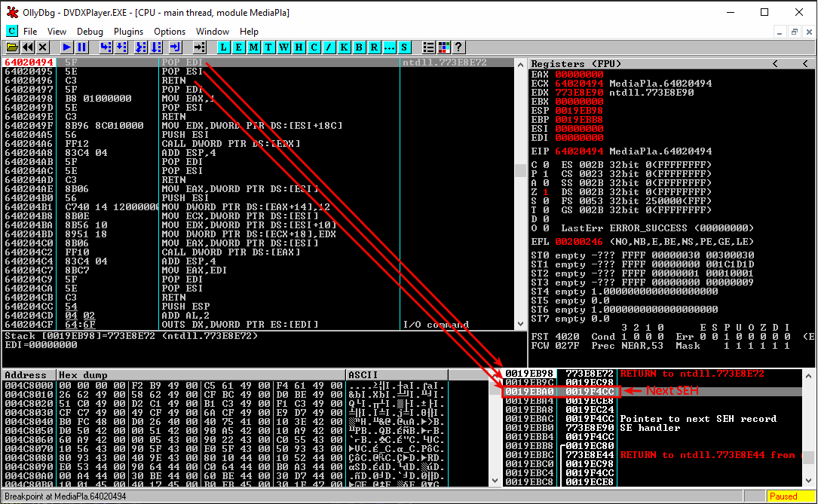
Task: Show References via the R icon
Action: [x=374, y=47]
